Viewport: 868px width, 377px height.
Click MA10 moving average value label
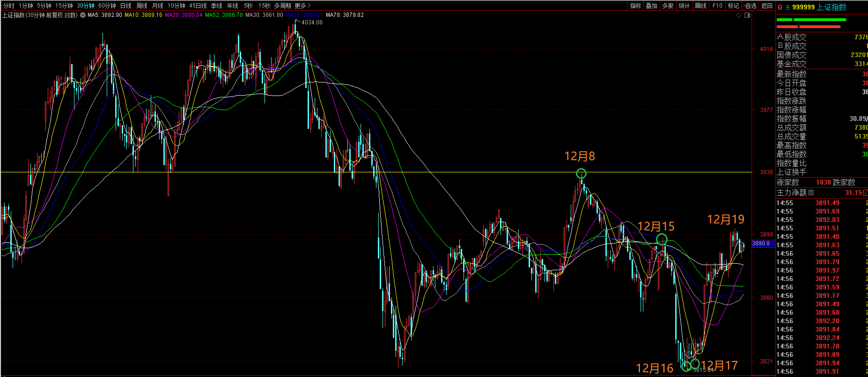pyautogui.click(x=143, y=15)
